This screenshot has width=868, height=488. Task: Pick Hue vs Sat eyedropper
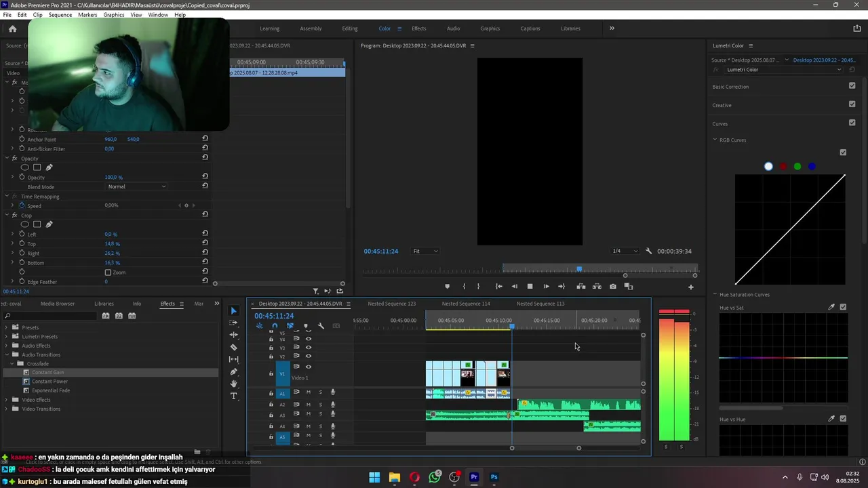point(831,307)
